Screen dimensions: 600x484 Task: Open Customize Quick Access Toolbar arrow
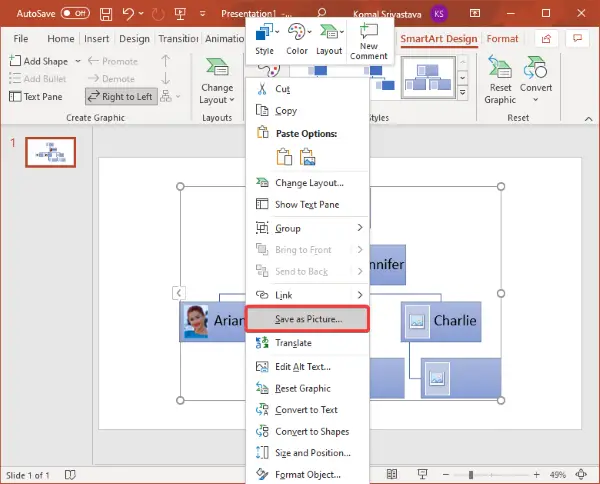202,14
